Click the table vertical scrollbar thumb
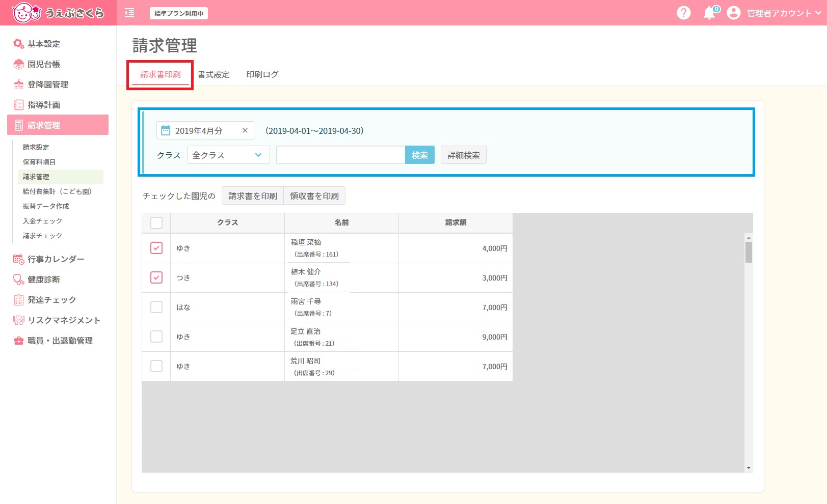827x504 pixels. pyautogui.click(x=749, y=252)
